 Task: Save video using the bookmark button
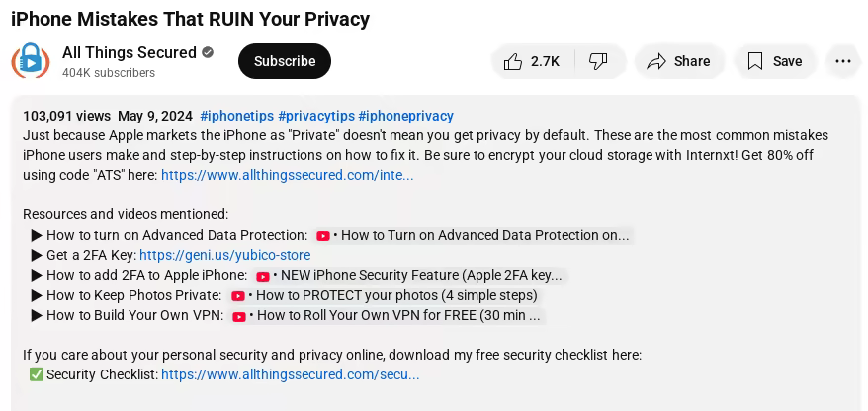tap(774, 61)
